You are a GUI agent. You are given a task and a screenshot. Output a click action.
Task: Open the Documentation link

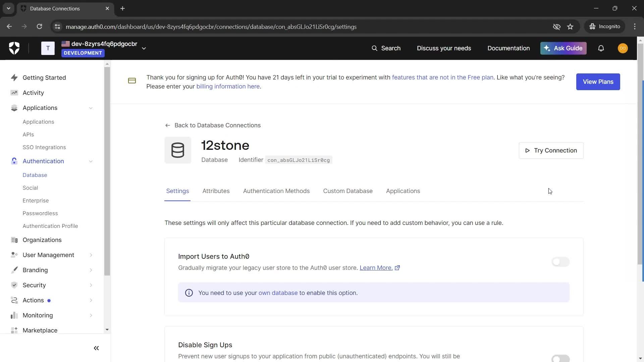pos(508,48)
